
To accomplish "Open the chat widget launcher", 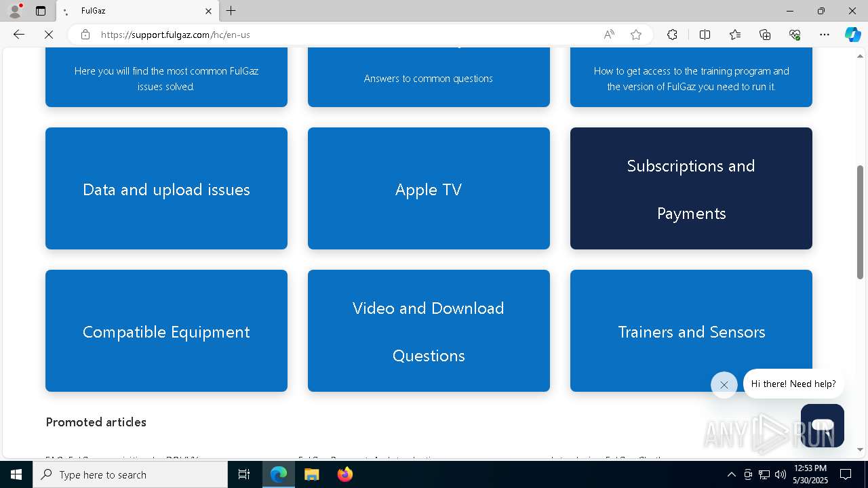I will point(823,426).
